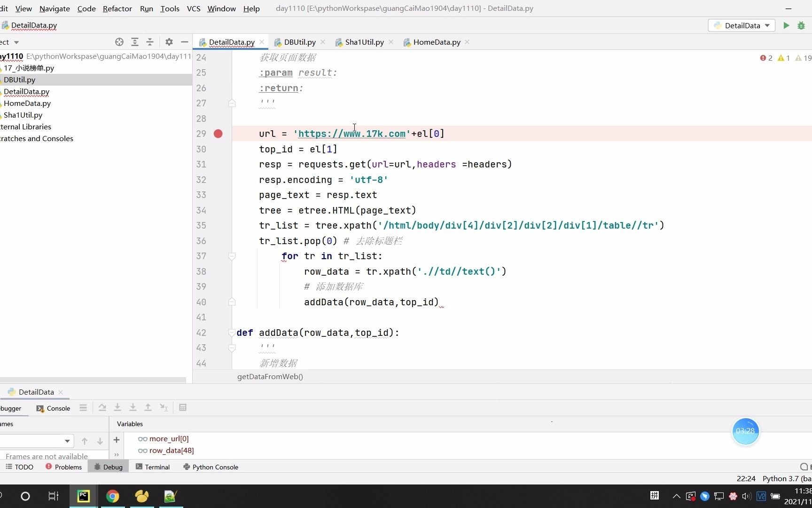Expand External Libraries node
The height and width of the screenshot is (508, 812).
pos(25,127)
